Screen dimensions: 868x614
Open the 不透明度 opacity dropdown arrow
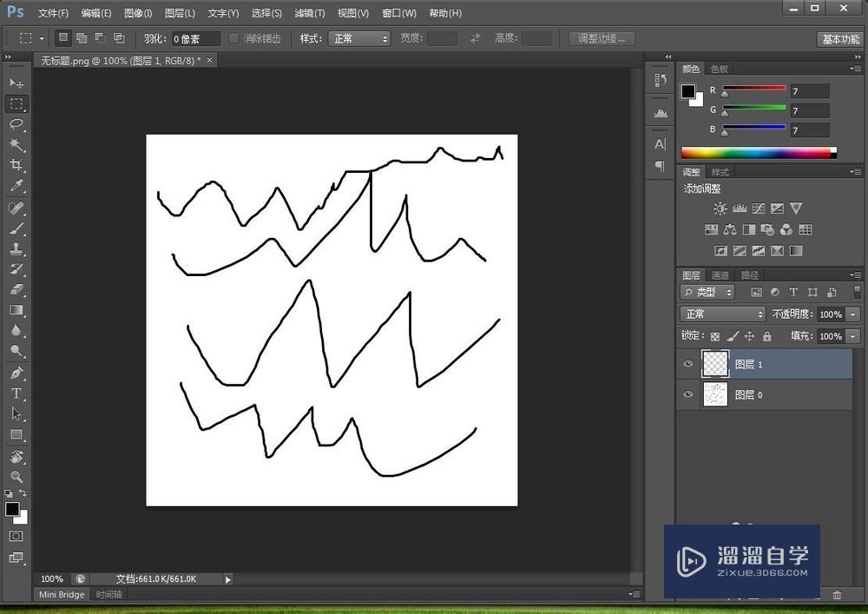(853, 314)
